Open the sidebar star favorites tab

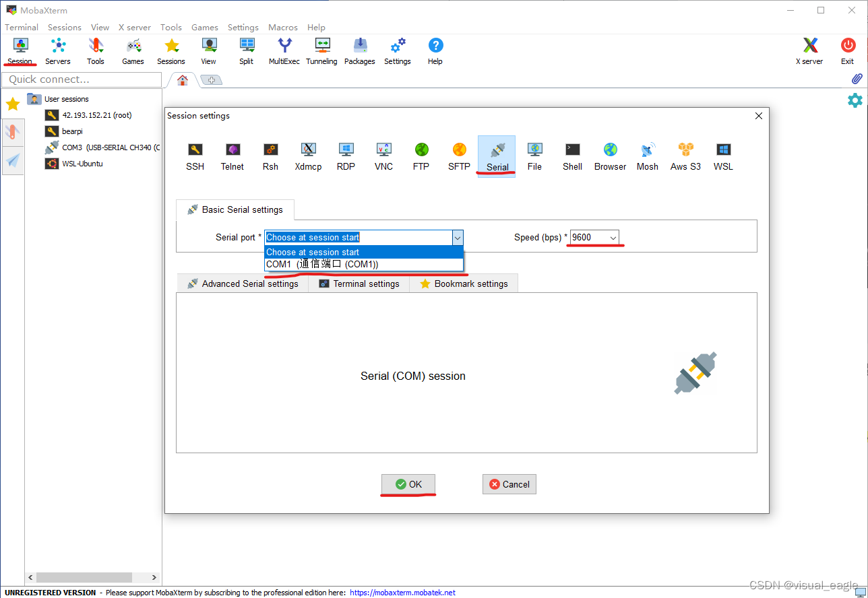click(x=13, y=104)
